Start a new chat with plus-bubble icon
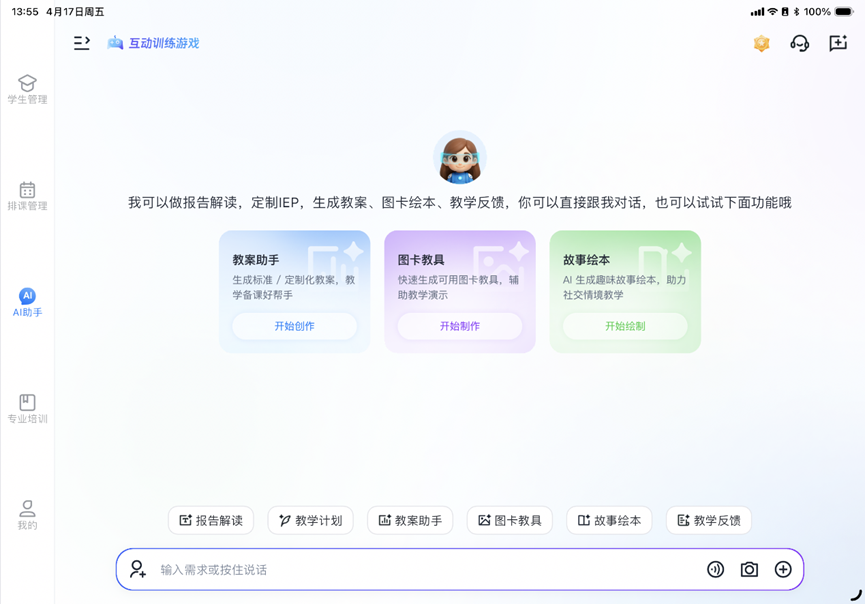Viewport: 865px width, 604px height. (838, 43)
